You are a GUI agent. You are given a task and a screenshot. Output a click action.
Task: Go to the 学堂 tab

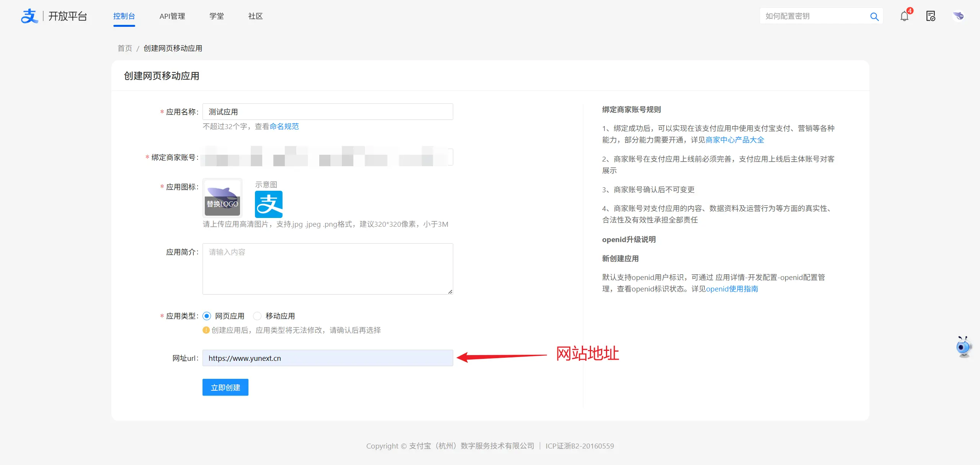tap(217, 16)
